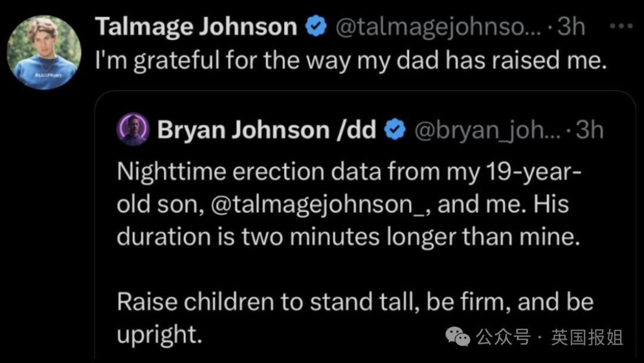The height and width of the screenshot is (363, 644).
Task: Click the 公众号 watermark label
Action: tap(503, 337)
